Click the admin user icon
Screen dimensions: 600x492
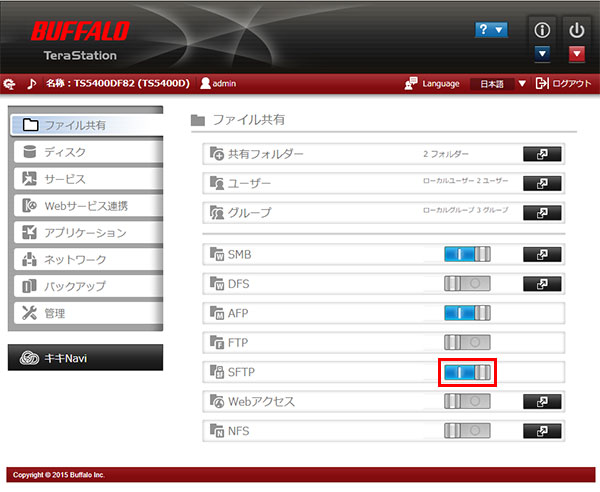[x=205, y=83]
